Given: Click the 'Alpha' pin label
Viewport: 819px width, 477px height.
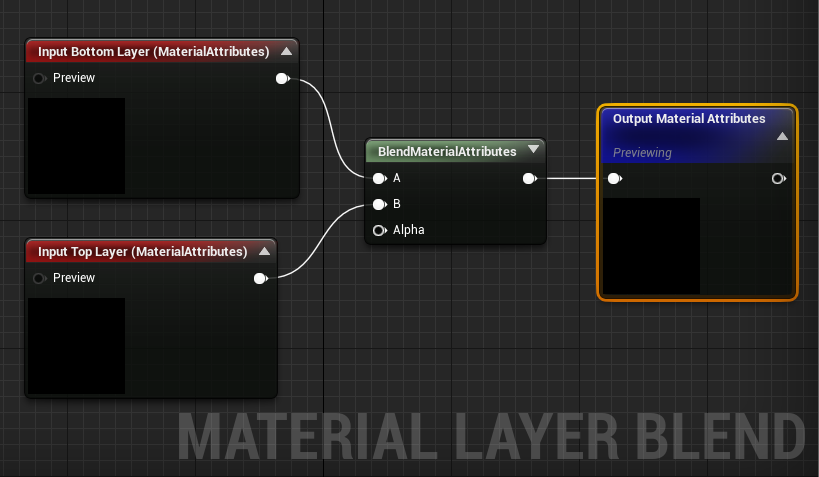Looking at the screenshot, I should tap(408, 230).
